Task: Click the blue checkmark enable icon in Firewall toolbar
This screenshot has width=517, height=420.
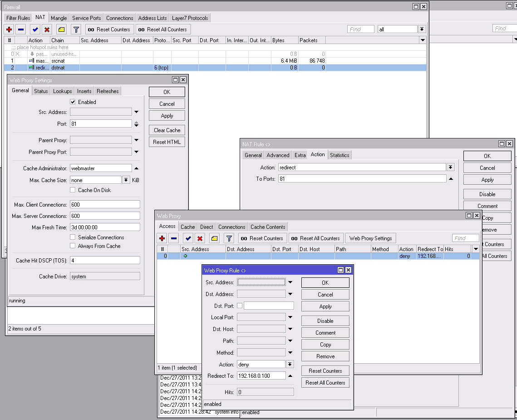Action: click(x=35, y=30)
